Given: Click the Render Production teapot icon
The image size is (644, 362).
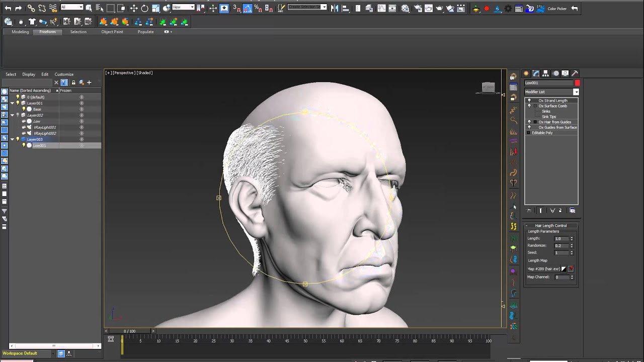Looking at the screenshot, I should coord(439,9).
